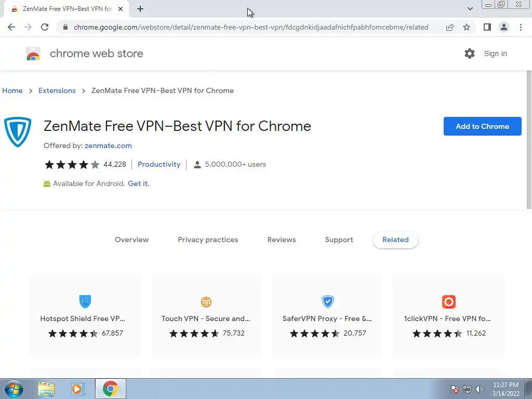Open the Productivity category link
This screenshot has height=399, width=532.
[x=159, y=164]
